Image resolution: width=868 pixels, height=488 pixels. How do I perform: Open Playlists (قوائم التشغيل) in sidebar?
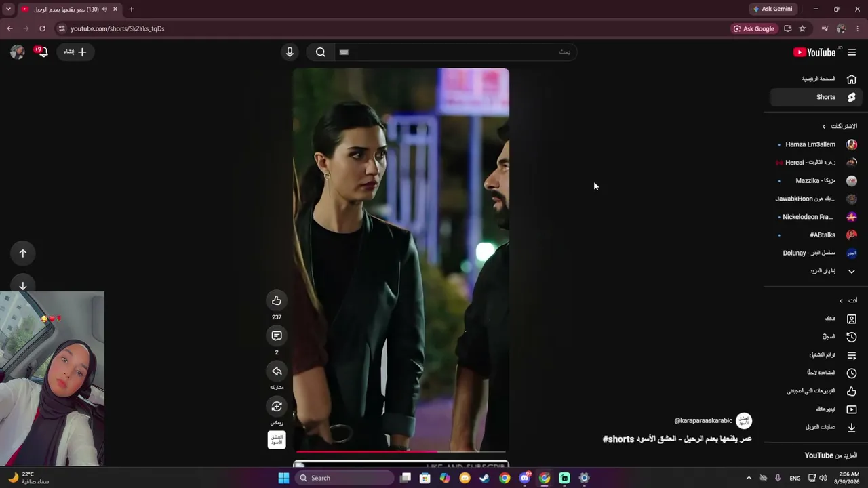(816, 355)
